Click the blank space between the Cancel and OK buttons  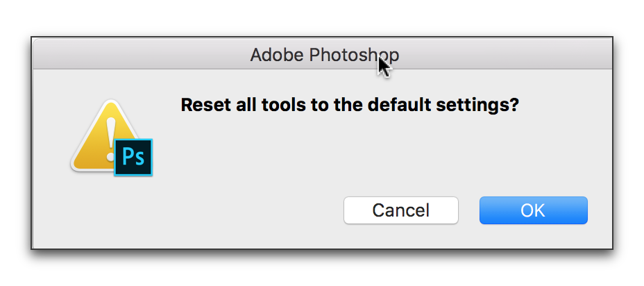coord(468,210)
